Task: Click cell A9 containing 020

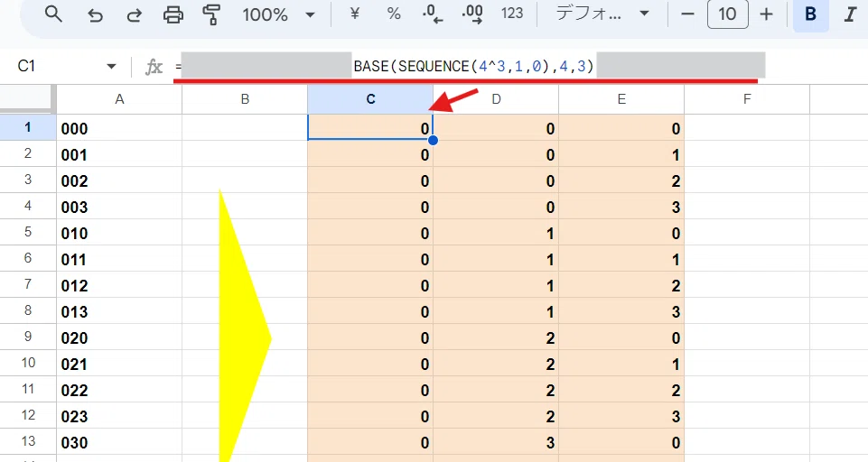Action: pyautogui.click(x=119, y=337)
